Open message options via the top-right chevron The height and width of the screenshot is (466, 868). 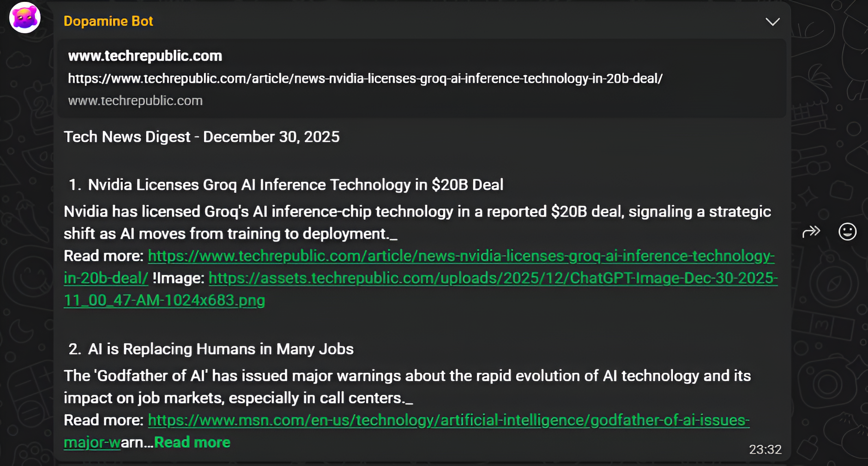pos(772,21)
